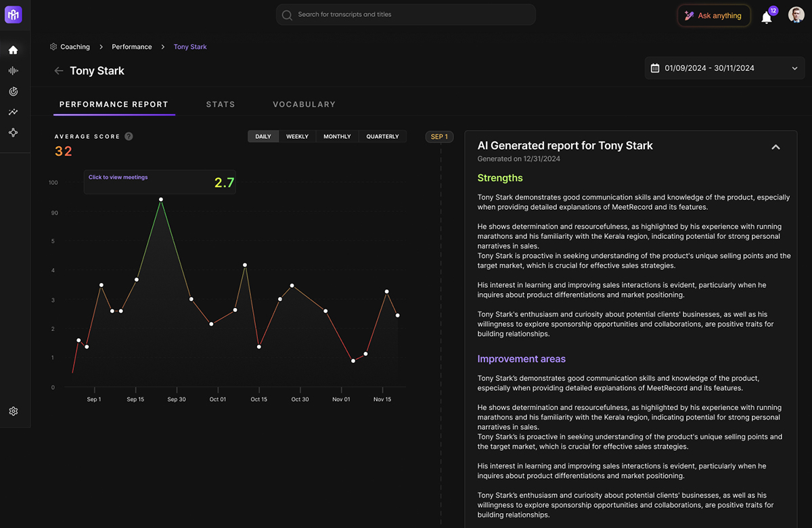
Task: Open the trend line analytics sidebar icon
Action: [13, 112]
